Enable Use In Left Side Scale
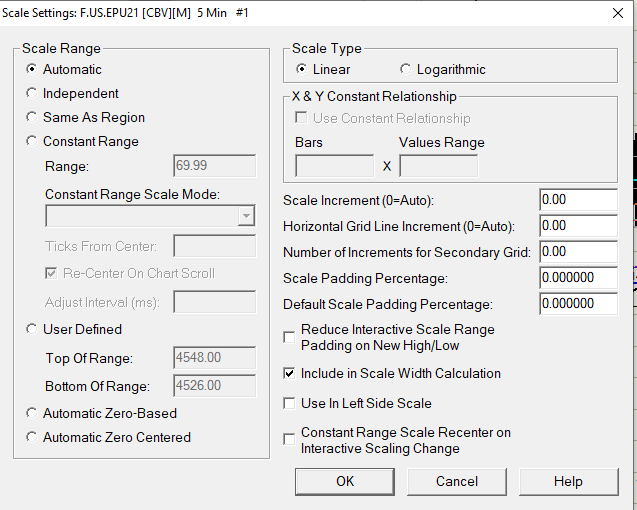Viewport: 637px width, 510px height. [289, 403]
